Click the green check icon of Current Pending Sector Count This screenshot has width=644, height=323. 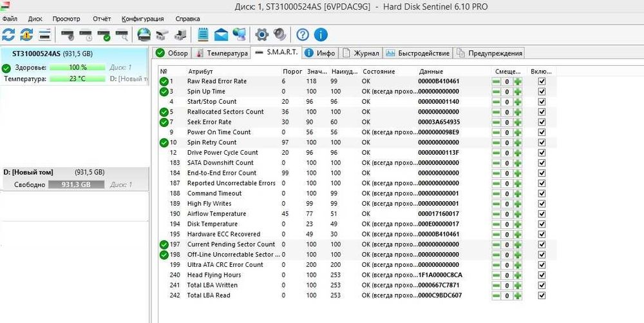point(164,244)
